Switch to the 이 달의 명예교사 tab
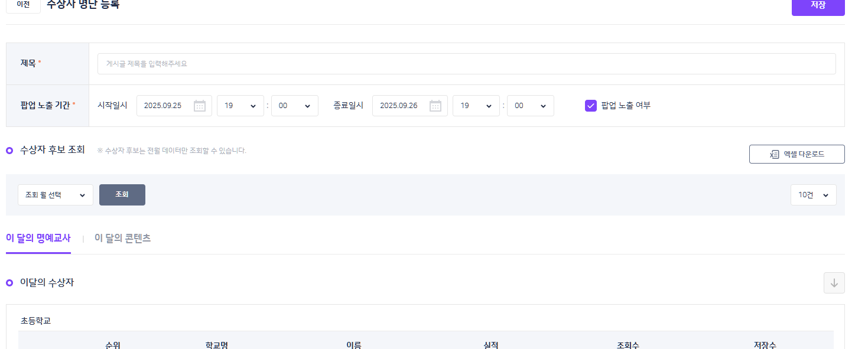This screenshot has height=349, width=868. point(38,238)
